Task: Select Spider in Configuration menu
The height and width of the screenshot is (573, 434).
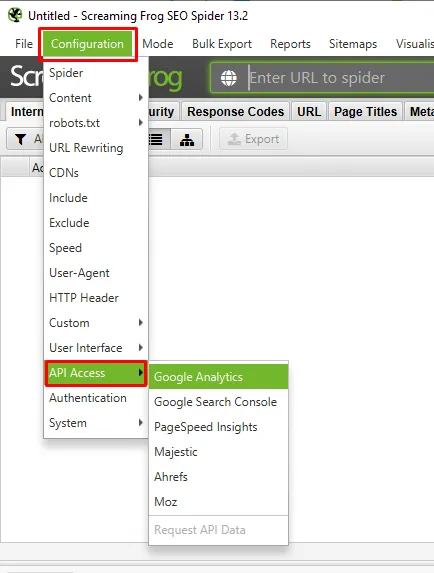Action: [x=96, y=73]
